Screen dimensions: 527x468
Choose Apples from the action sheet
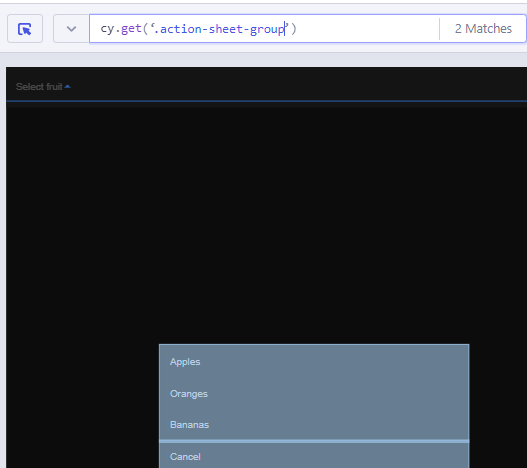314,362
